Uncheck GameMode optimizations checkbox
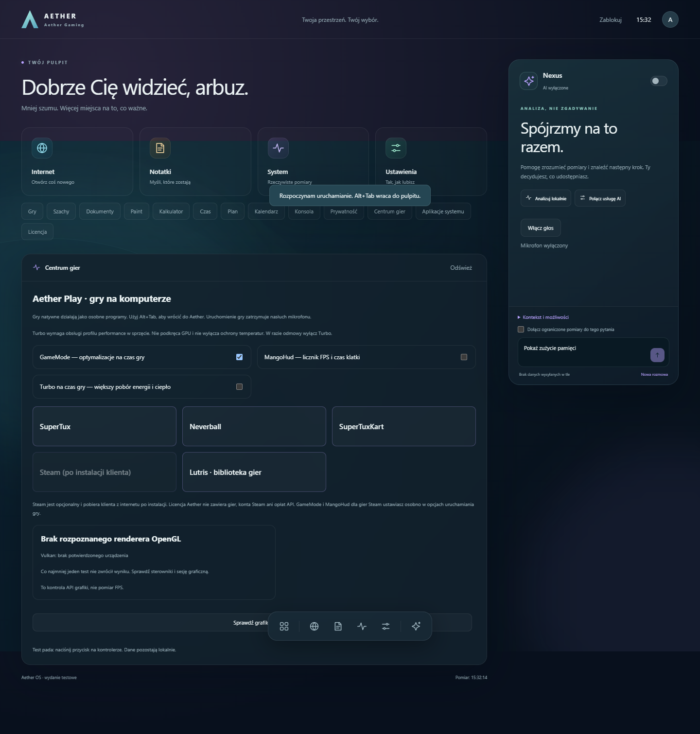The image size is (700, 734). click(239, 357)
